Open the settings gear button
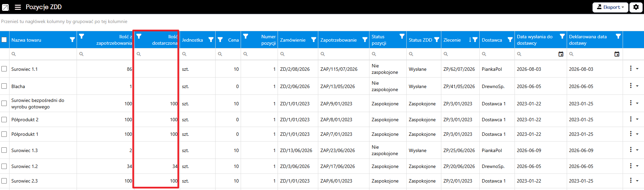The width and height of the screenshot is (644, 190). [636, 7]
